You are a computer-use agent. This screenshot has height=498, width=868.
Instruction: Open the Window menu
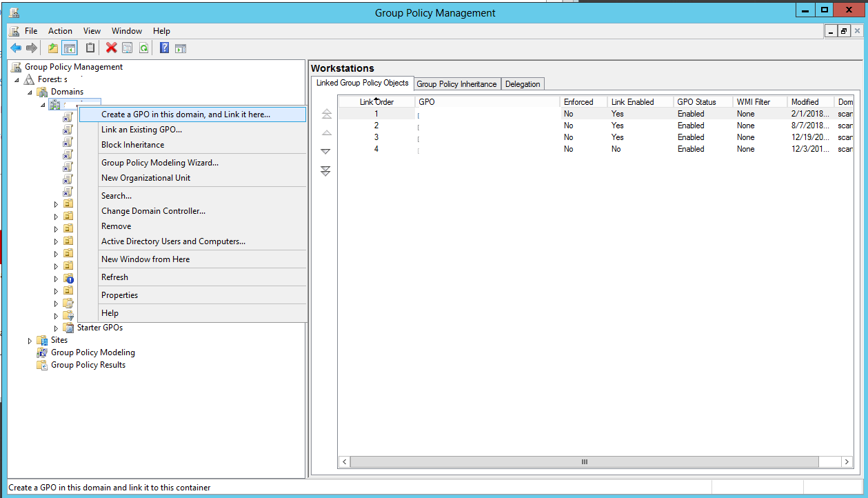pyautogui.click(x=127, y=31)
